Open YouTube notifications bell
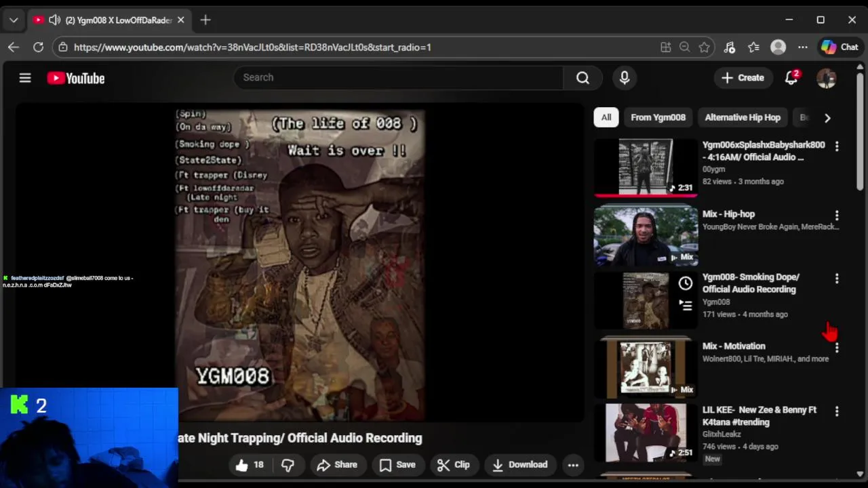The height and width of the screenshot is (488, 868). click(x=791, y=78)
